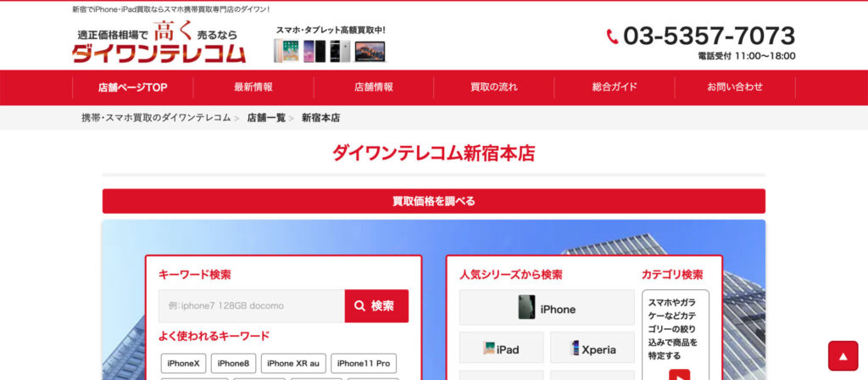Click the top tagline about 新宿でiPhone・iPad買取

[x=171, y=9]
